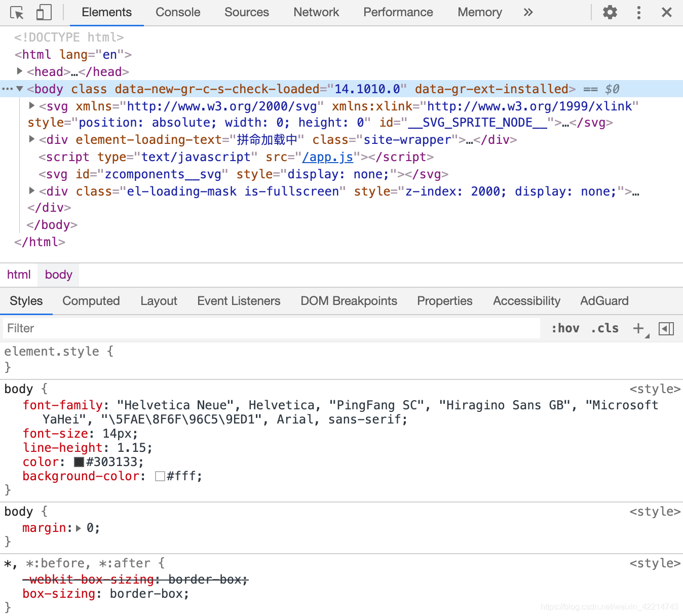Toggle the .cls class editor
The width and height of the screenshot is (683, 616).
pos(605,328)
